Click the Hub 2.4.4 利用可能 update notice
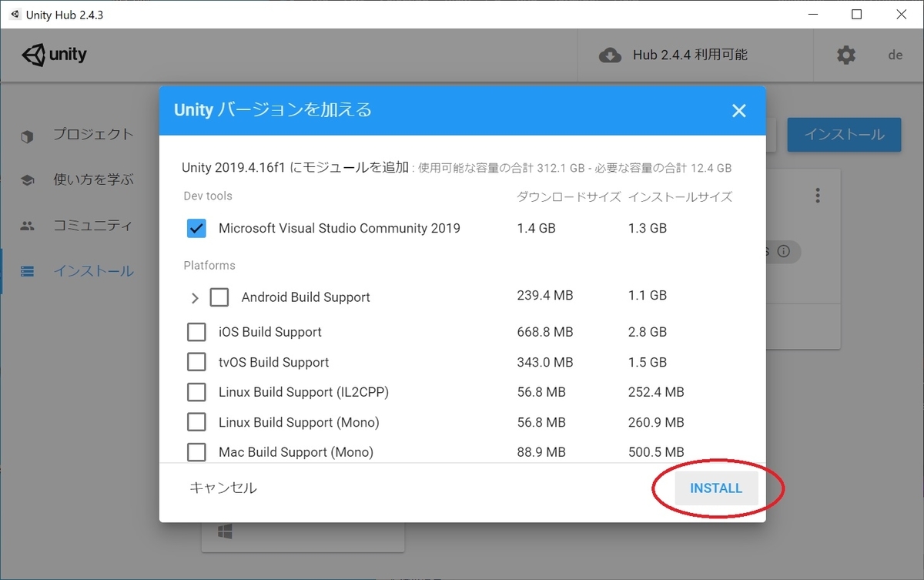Viewport: 924px width, 580px height. [x=690, y=55]
